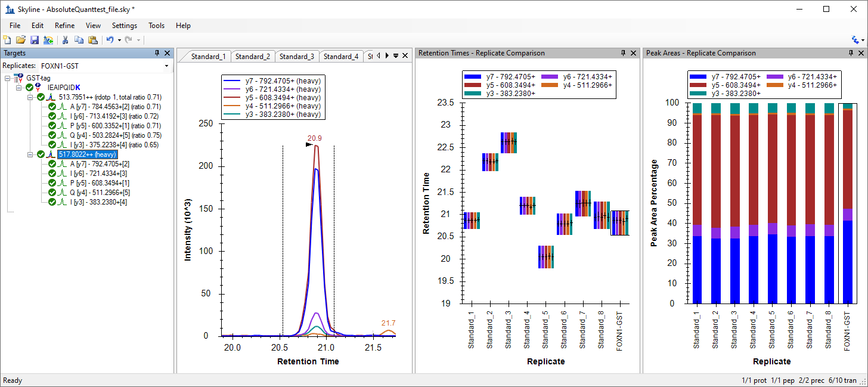Viewport: 868px width, 387px height.
Task: Select the FOXN1-GST bar in Peak Areas chart
Action: tap(847, 203)
